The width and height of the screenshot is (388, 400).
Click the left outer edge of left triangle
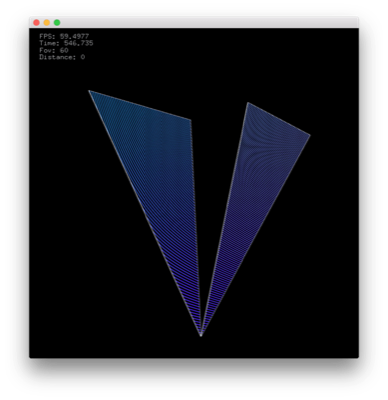145,213
